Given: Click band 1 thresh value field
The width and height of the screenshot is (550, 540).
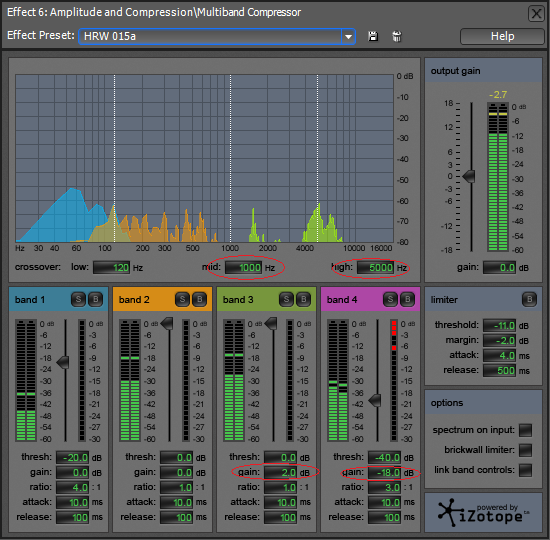Looking at the screenshot, I should click(73, 458).
